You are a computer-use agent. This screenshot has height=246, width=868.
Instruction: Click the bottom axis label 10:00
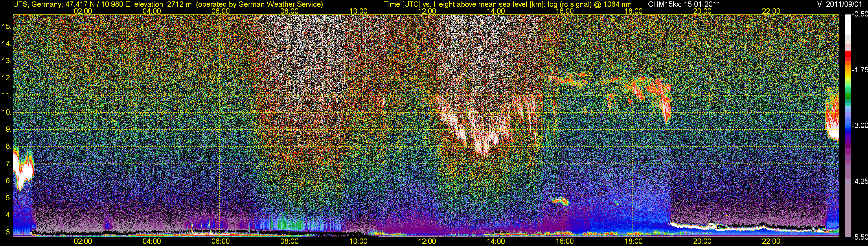coord(358,241)
